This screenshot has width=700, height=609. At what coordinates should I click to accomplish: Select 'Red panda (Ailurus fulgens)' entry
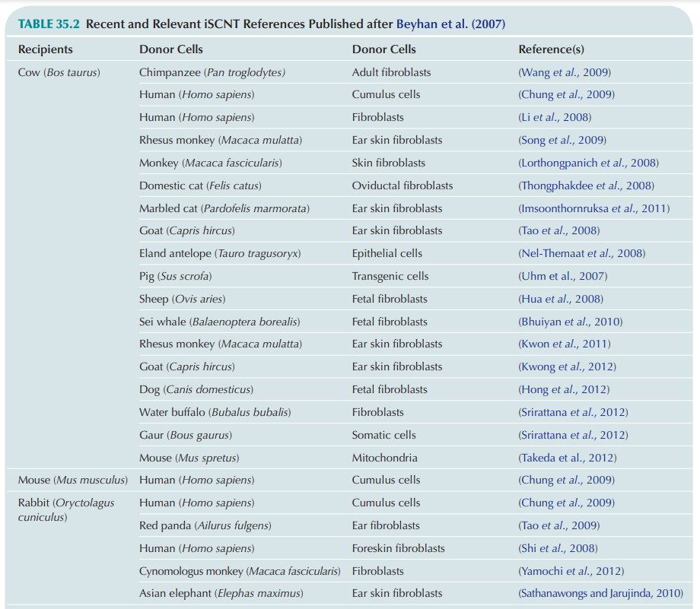point(205,525)
